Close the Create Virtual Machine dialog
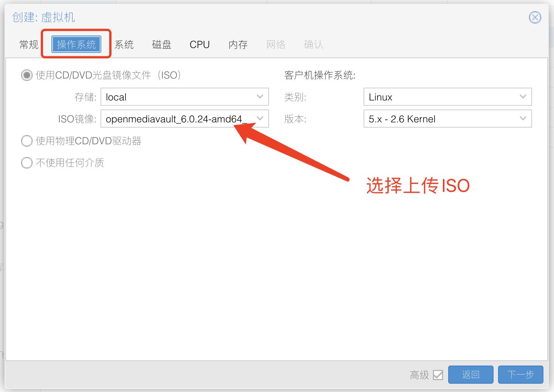Viewport: 554px width, 392px height. click(x=535, y=17)
